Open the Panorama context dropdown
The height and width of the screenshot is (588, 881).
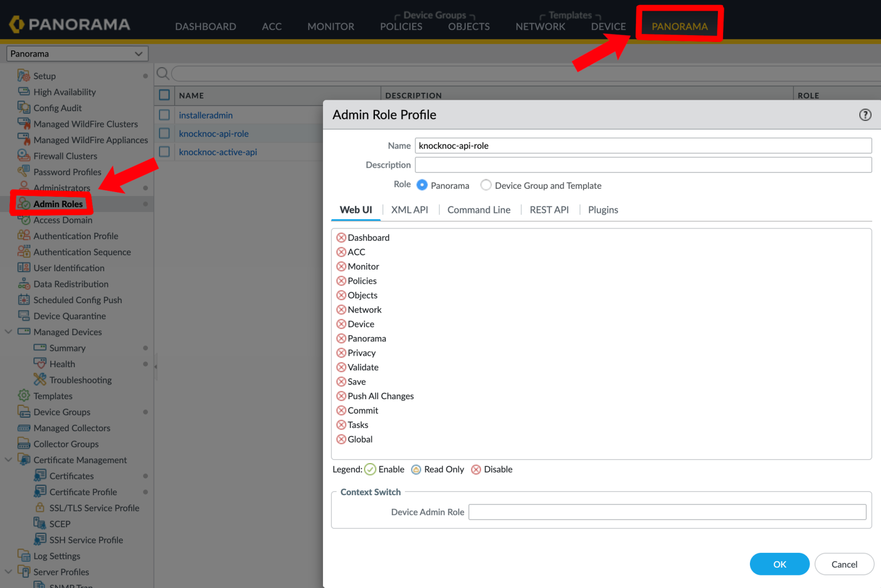click(x=77, y=54)
